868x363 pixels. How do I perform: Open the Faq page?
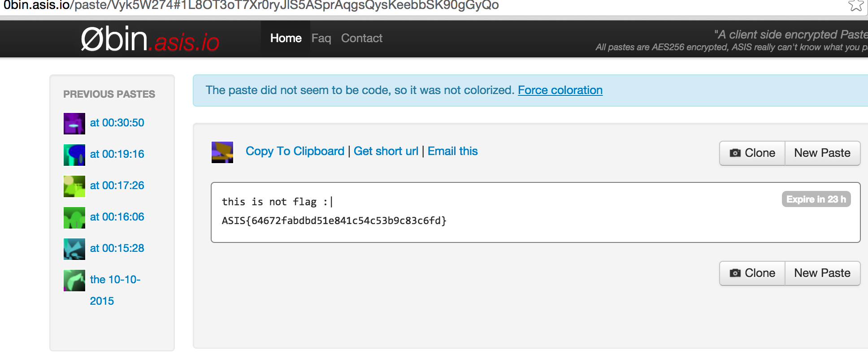click(x=321, y=38)
